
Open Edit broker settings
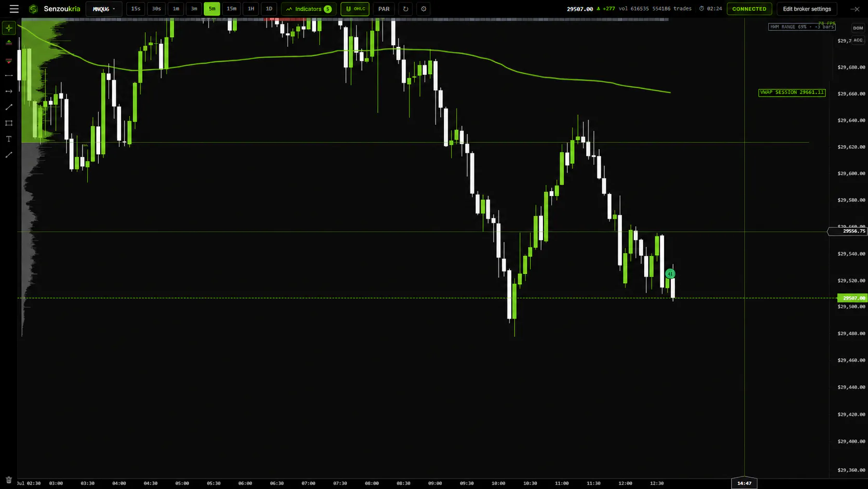coord(807,9)
